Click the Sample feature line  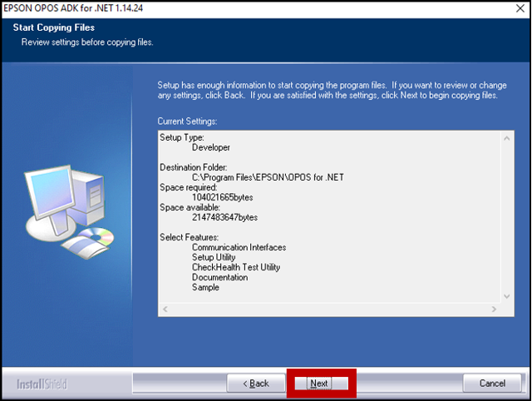[205, 287]
